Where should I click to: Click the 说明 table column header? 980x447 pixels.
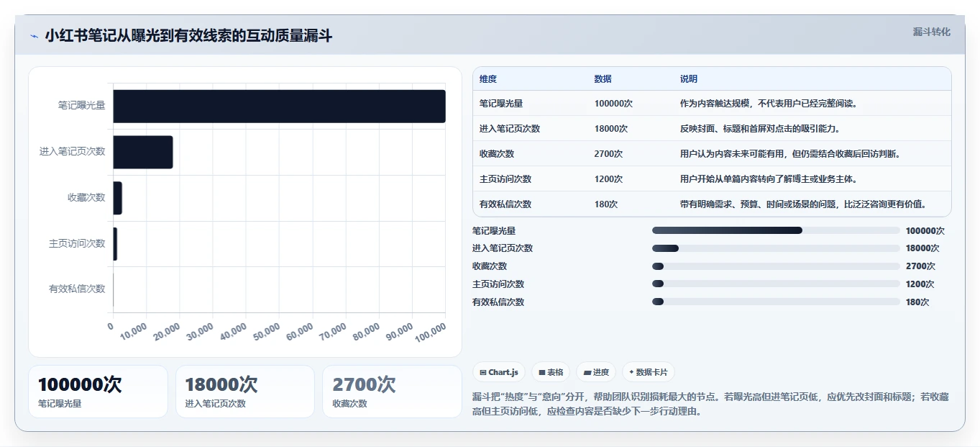[689, 79]
